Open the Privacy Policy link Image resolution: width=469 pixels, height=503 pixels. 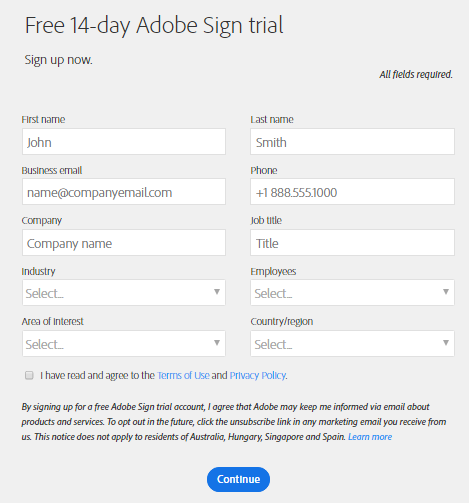click(258, 375)
